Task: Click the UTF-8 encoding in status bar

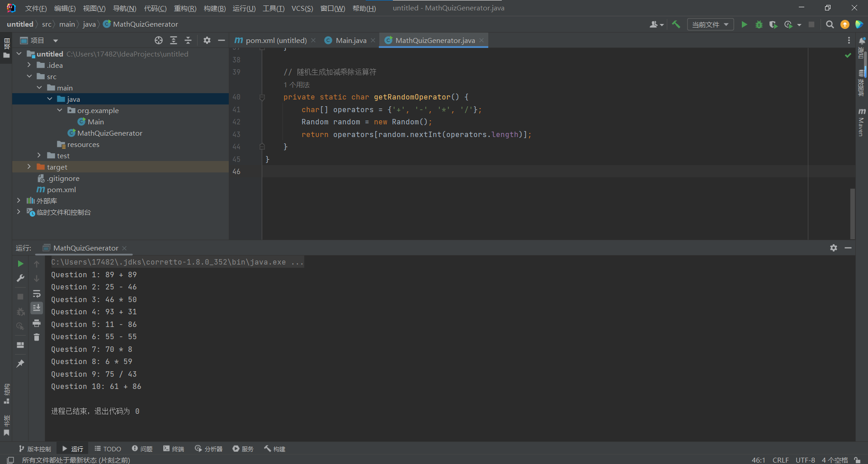Action: [805, 460]
